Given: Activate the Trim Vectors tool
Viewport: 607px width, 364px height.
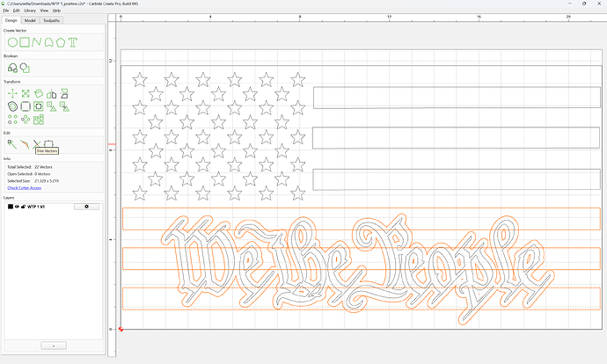Looking at the screenshot, I should [36, 144].
